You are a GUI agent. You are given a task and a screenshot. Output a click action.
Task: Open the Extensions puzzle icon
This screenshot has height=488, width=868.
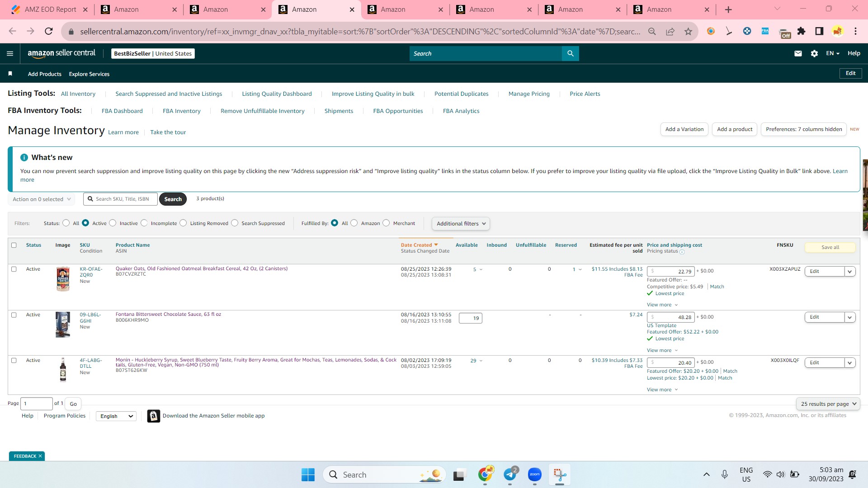(801, 31)
